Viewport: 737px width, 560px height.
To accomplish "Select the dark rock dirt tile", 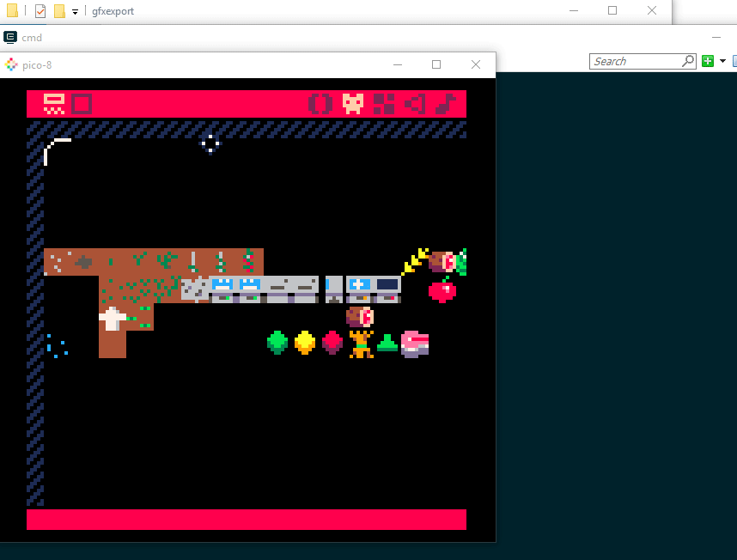I will click(85, 262).
